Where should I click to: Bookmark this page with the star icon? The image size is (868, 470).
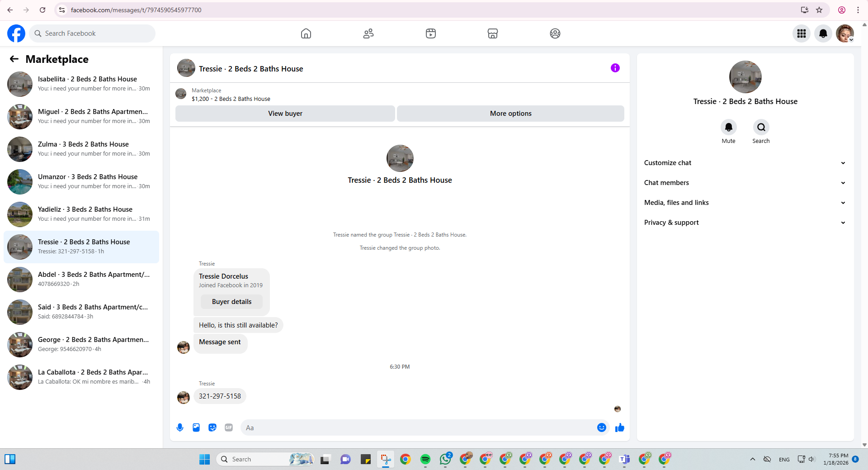coord(819,10)
